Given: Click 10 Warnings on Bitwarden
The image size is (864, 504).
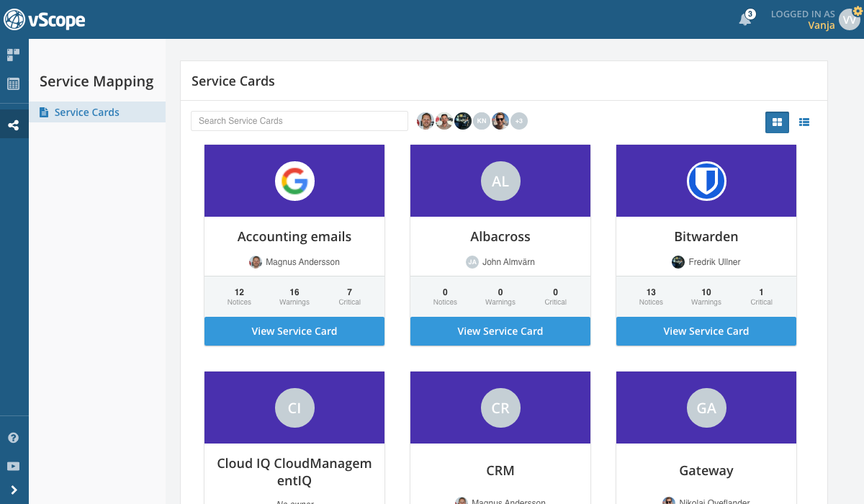Looking at the screenshot, I should (x=706, y=297).
